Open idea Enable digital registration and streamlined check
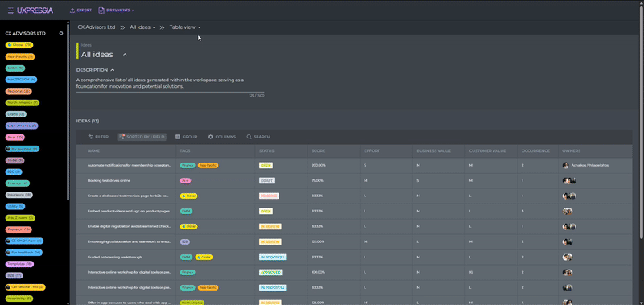This screenshot has height=305, width=644. [129, 226]
